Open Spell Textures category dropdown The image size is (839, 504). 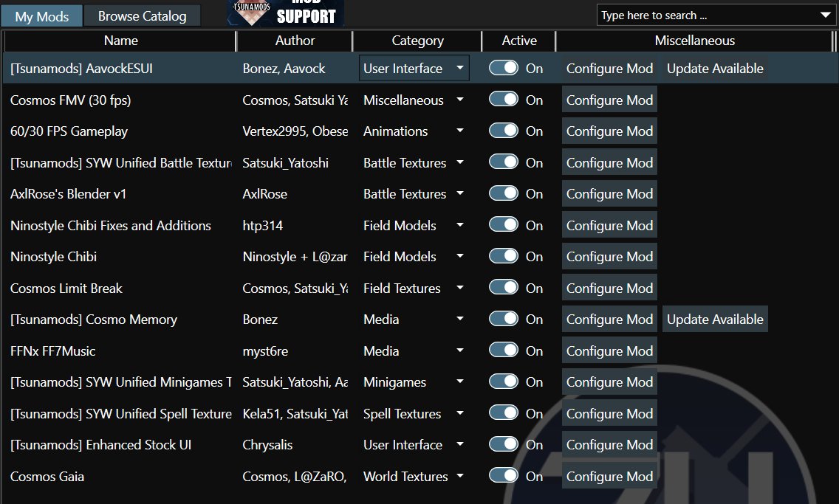point(414,413)
